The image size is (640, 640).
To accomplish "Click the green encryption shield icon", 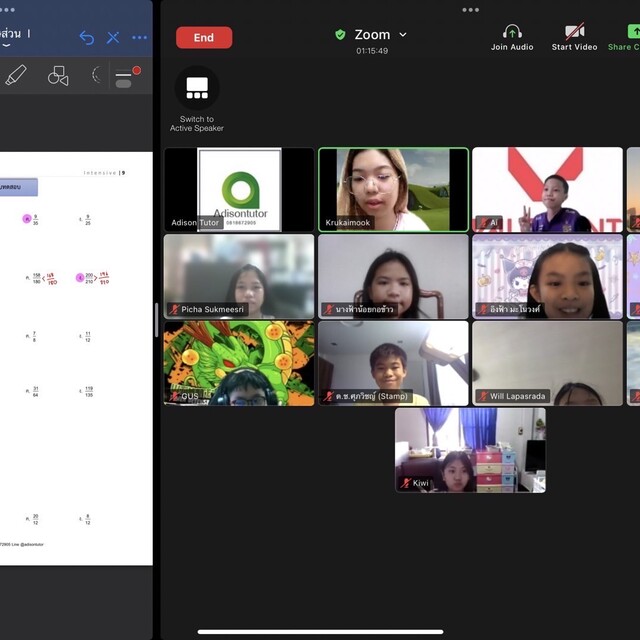I will click(340, 35).
